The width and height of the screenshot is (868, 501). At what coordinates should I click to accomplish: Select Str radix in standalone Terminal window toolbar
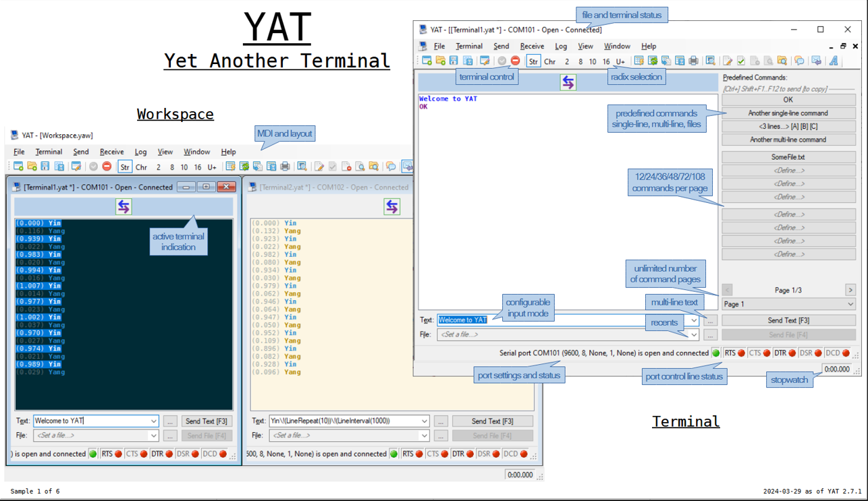click(534, 61)
